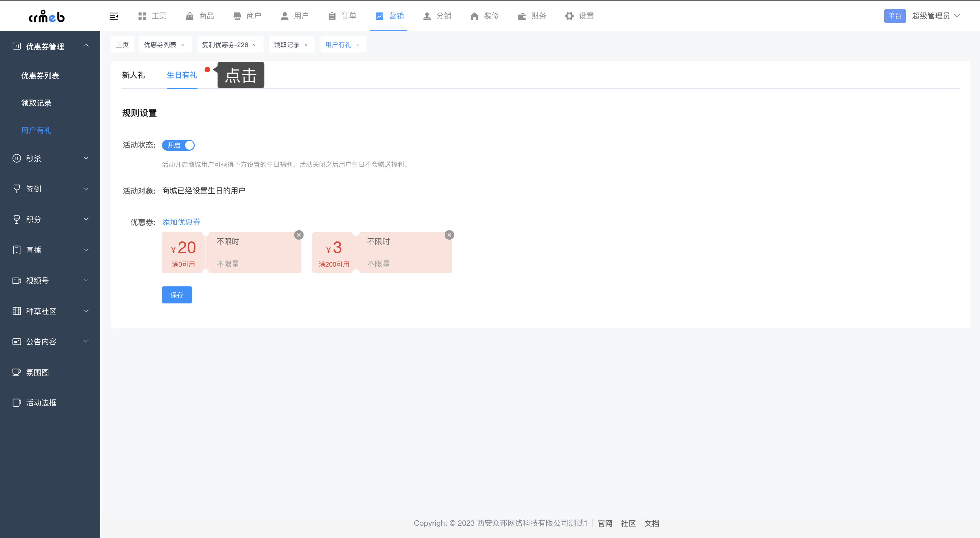Click the 分销 distribution icon
The image size is (980, 538).
(x=427, y=16)
